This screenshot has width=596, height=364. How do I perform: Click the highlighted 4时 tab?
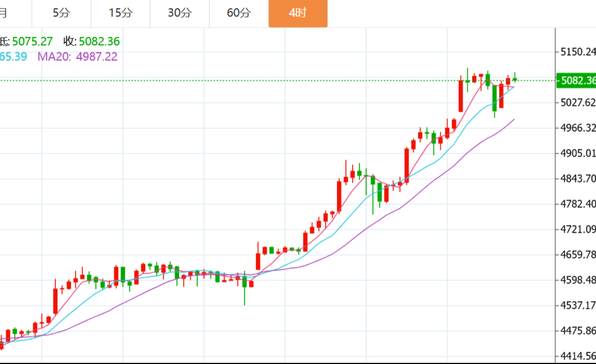[297, 13]
